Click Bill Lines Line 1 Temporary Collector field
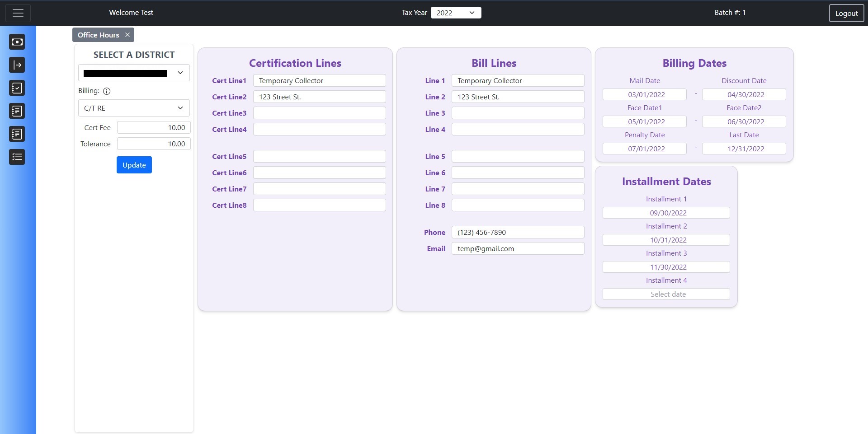Image resolution: width=868 pixels, height=434 pixels. pos(518,80)
